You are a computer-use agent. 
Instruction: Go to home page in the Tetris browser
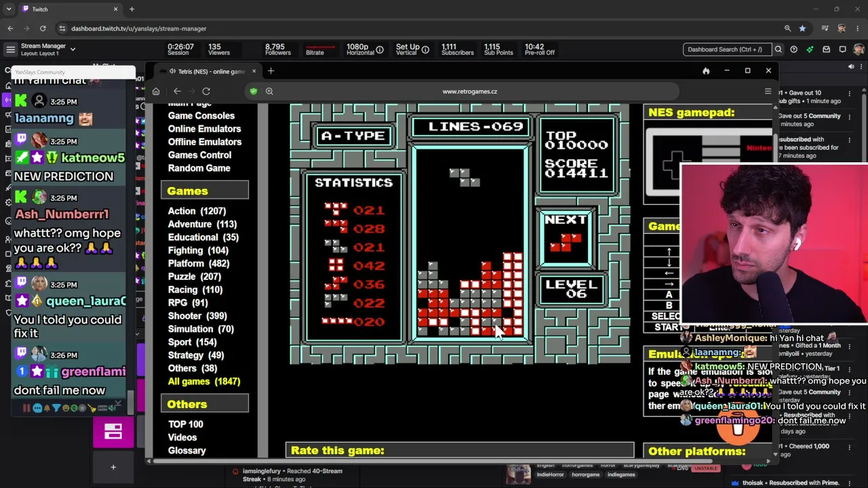[156, 91]
